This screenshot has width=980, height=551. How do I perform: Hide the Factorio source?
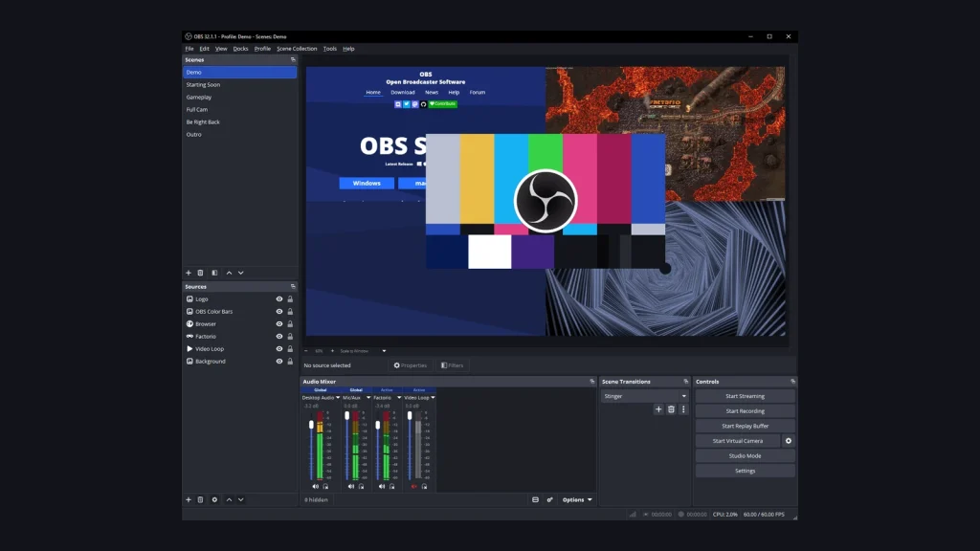pos(279,337)
